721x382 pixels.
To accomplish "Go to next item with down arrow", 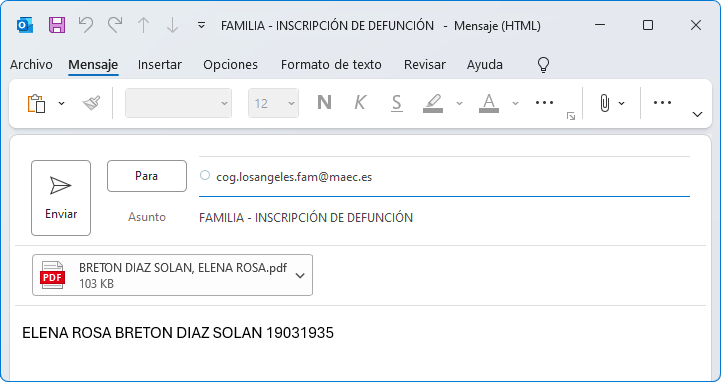I will (x=172, y=25).
